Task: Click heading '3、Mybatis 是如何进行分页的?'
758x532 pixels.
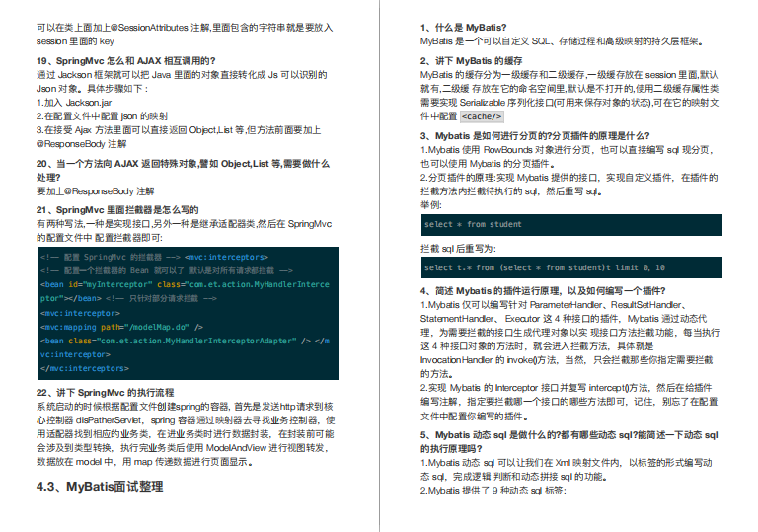Action: 535,136
